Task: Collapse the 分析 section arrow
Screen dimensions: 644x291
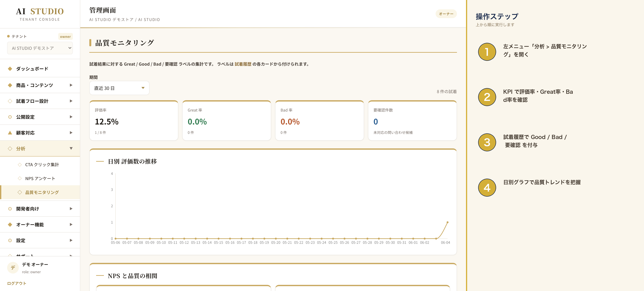Action: [x=71, y=148]
